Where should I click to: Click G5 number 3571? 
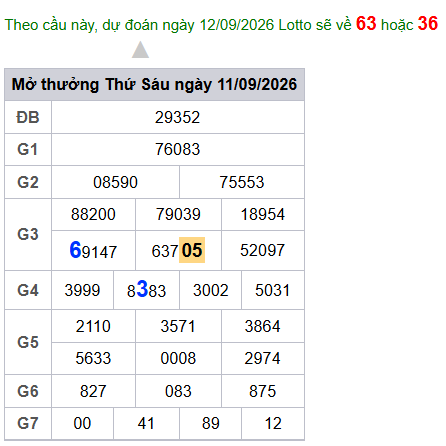point(178,326)
